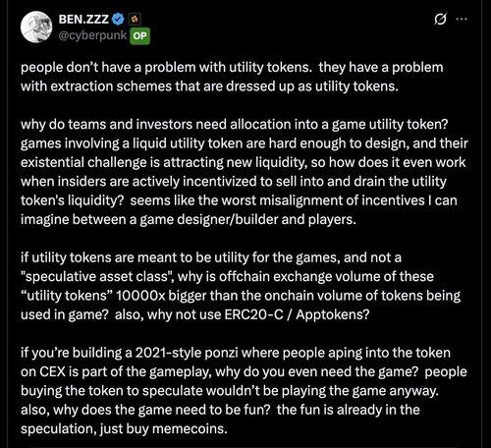491x448 pixels.
Task: Click the paragraph starting 'people don't have a problem'
Action: click(232, 77)
